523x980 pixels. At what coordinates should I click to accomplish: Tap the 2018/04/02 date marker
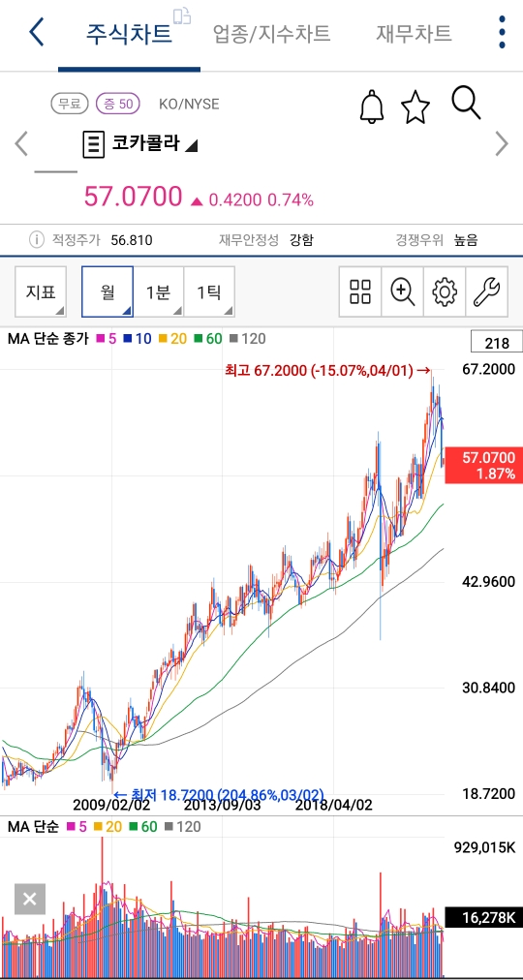[x=334, y=805]
